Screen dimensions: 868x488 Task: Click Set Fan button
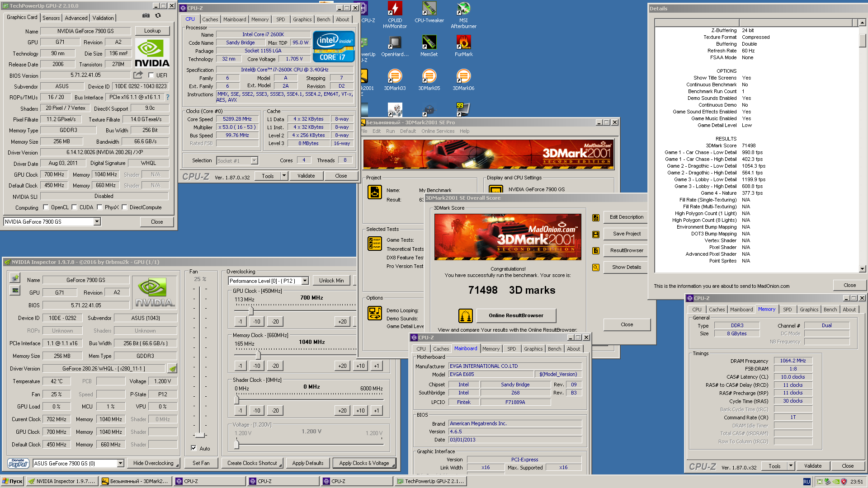[201, 463]
